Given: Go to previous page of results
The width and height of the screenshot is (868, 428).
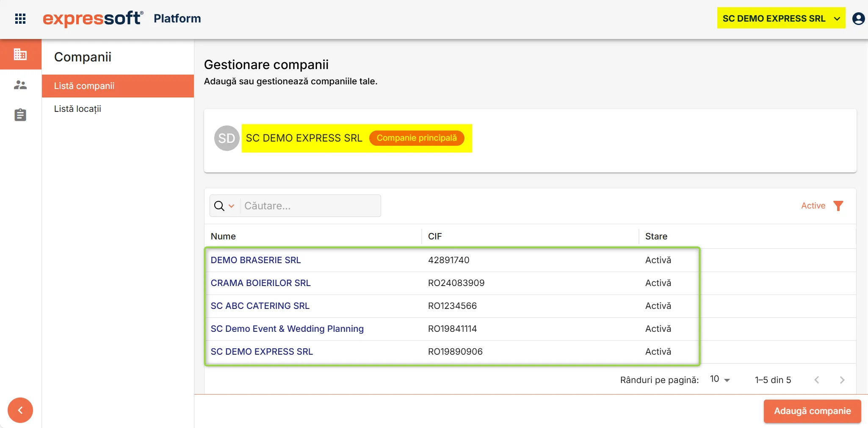Looking at the screenshot, I should 817,380.
